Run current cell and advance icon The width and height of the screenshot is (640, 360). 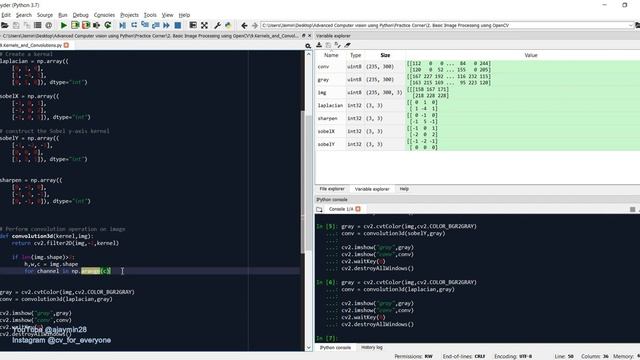(x=86, y=25)
